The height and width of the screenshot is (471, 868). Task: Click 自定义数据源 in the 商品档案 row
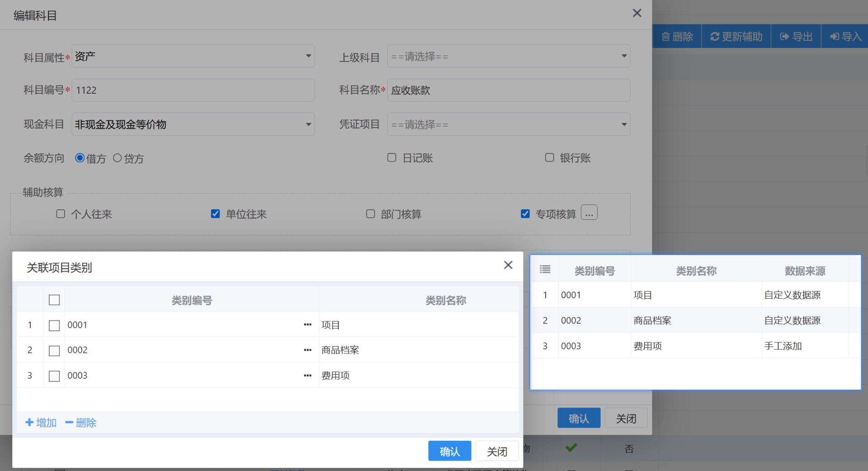coord(793,320)
